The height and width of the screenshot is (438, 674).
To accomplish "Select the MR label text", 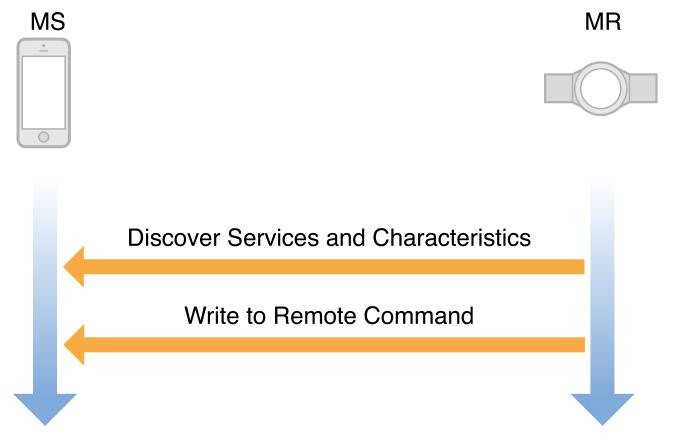I will click(602, 22).
